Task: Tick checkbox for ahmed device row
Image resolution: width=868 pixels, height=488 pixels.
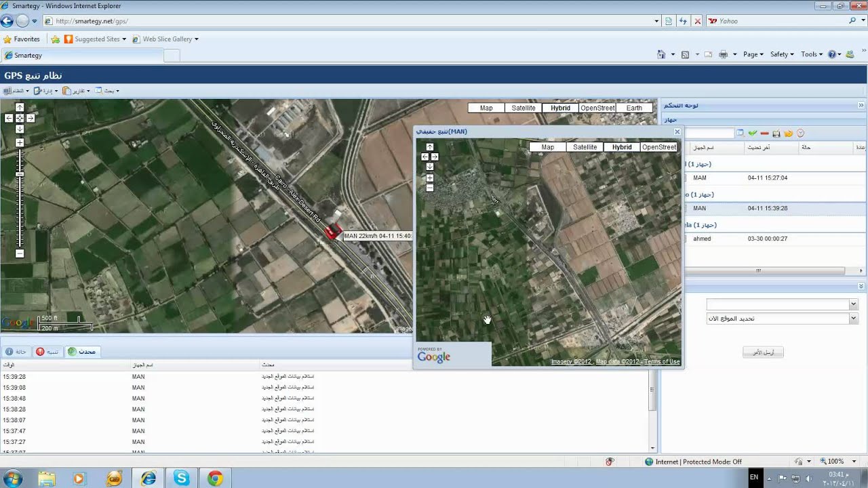Action: (684, 239)
